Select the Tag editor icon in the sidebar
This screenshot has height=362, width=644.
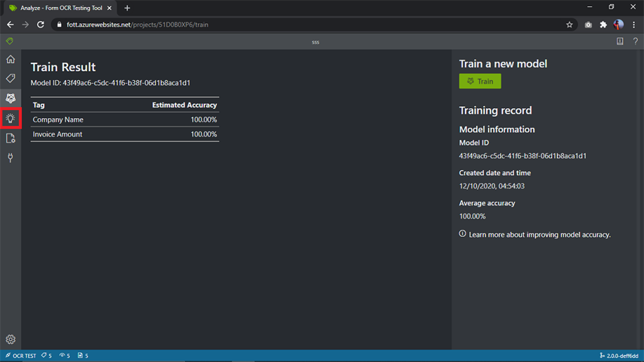tap(9, 78)
